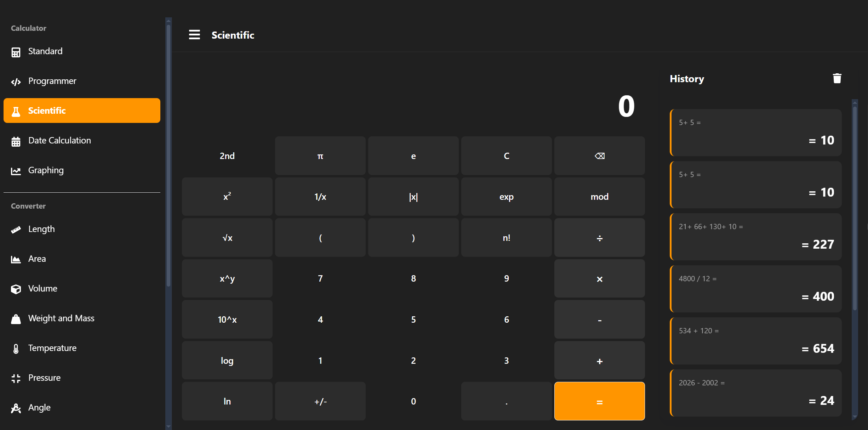This screenshot has height=430, width=868.
Task: Open the Weight and Mass converter
Action: (x=61, y=318)
